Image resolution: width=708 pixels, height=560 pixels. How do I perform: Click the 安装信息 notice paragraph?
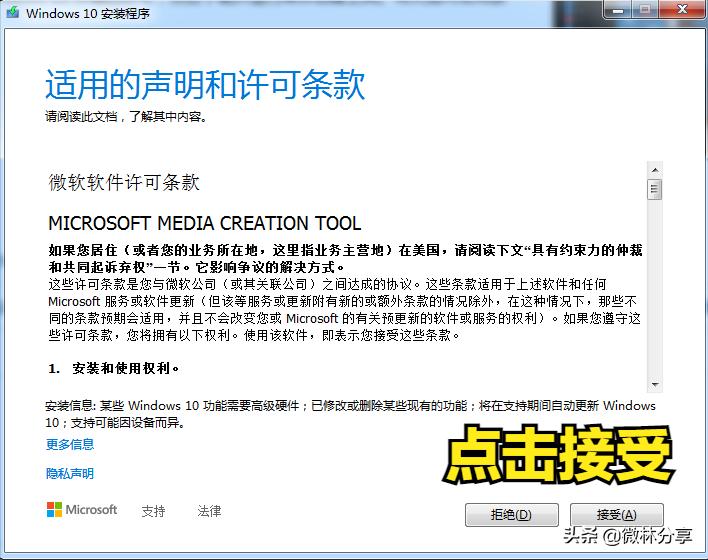(x=350, y=414)
